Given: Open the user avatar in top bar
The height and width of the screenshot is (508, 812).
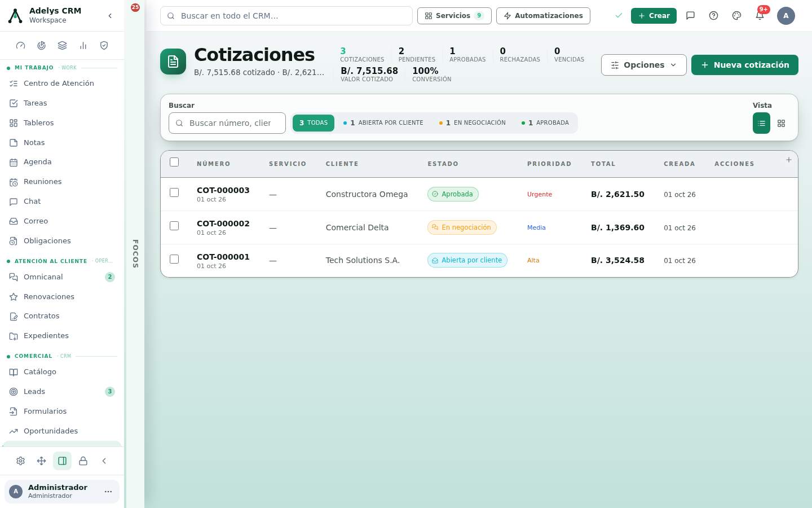Looking at the screenshot, I should click(786, 16).
